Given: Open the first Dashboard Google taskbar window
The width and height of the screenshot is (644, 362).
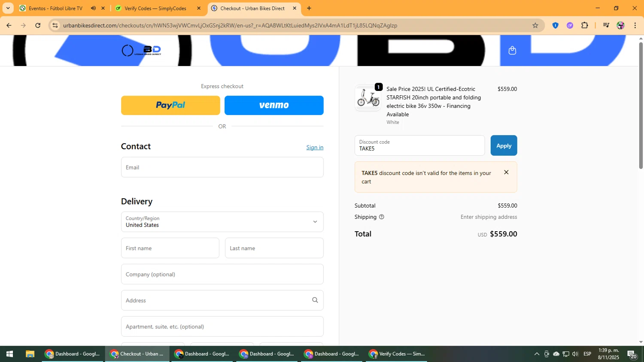Looking at the screenshot, I should point(73,354).
